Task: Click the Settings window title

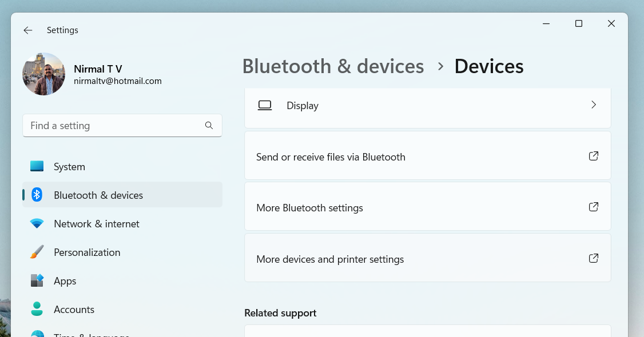Action: (x=62, y=30)
